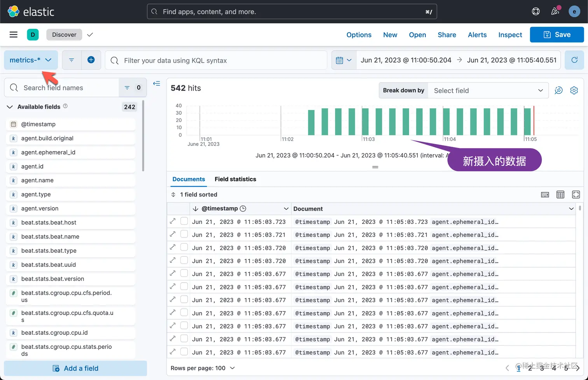
Task: Select the checkbox for row 11:05:03.721
Action: tap(184, 234)
